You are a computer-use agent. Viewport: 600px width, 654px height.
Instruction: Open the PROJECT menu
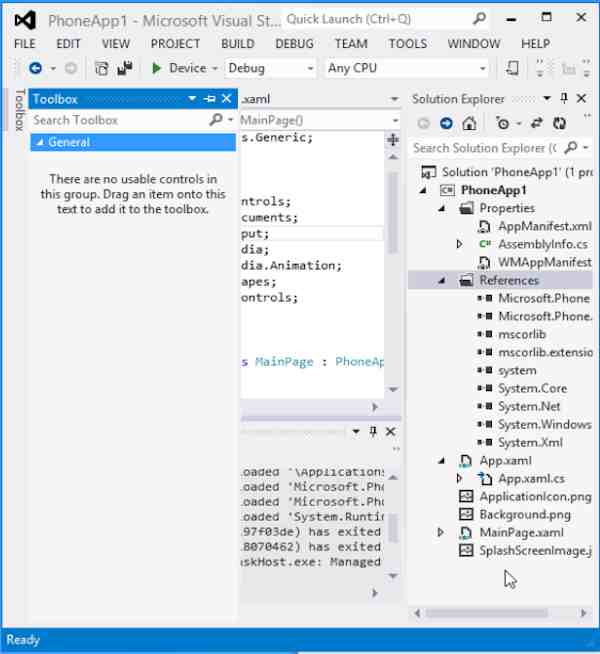[x=175, y=43]
